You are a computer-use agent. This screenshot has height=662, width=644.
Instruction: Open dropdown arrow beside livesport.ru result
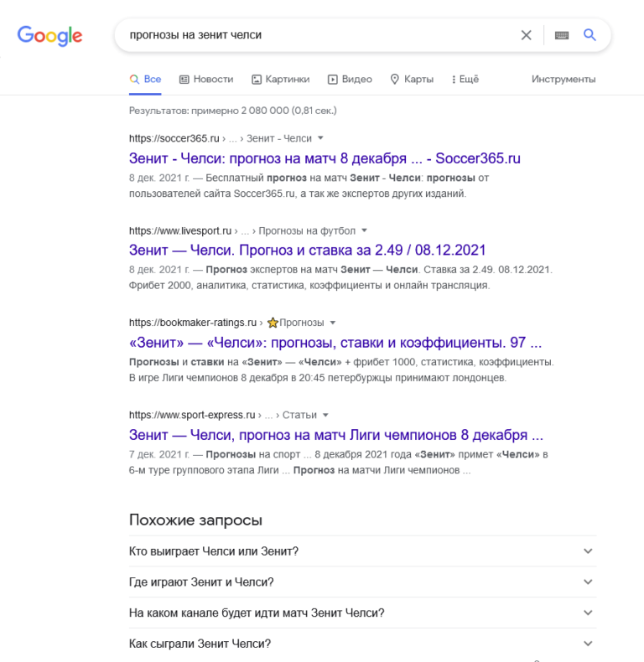[364, 230]
